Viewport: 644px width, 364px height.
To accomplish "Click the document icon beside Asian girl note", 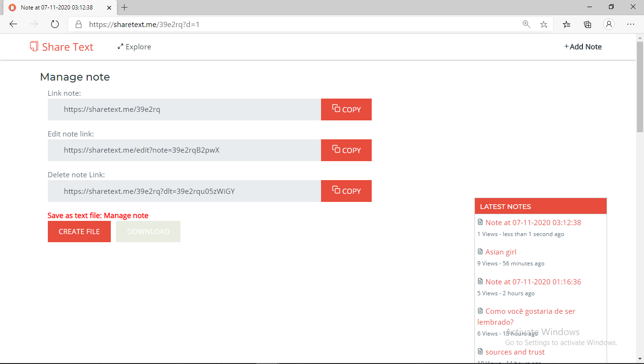I will coord(480,251).
